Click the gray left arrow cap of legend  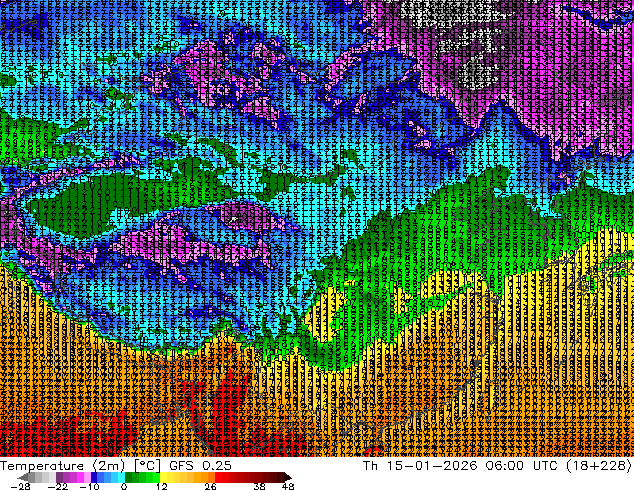point(23,477)
